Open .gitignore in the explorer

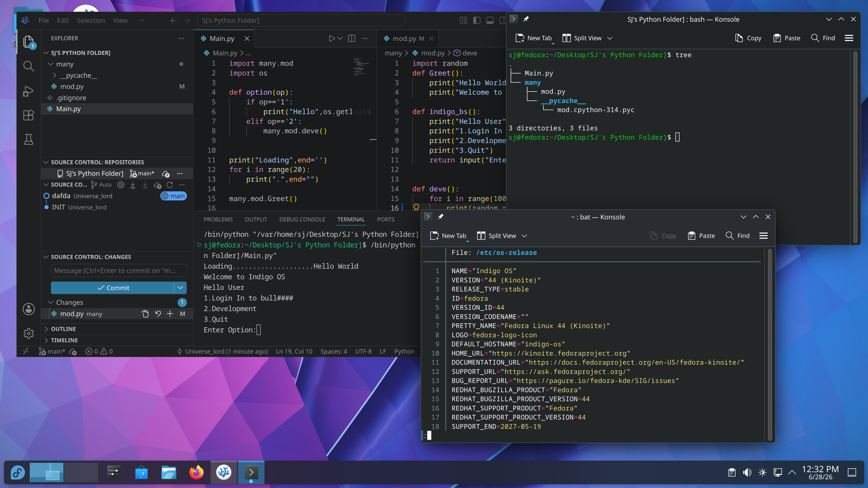117,98
